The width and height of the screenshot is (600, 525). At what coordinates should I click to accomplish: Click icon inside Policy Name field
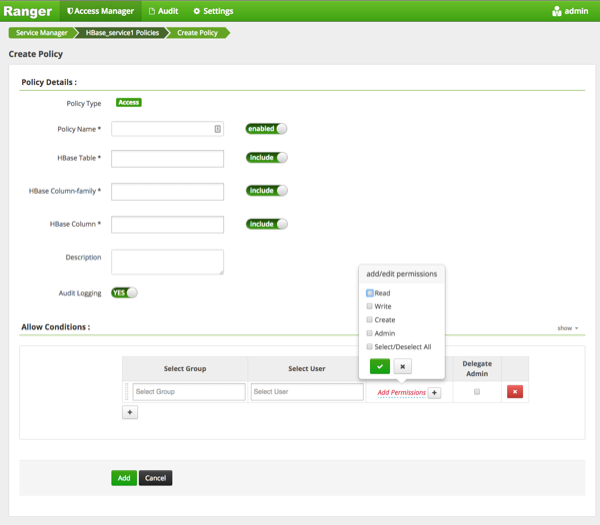pos(217,129)
